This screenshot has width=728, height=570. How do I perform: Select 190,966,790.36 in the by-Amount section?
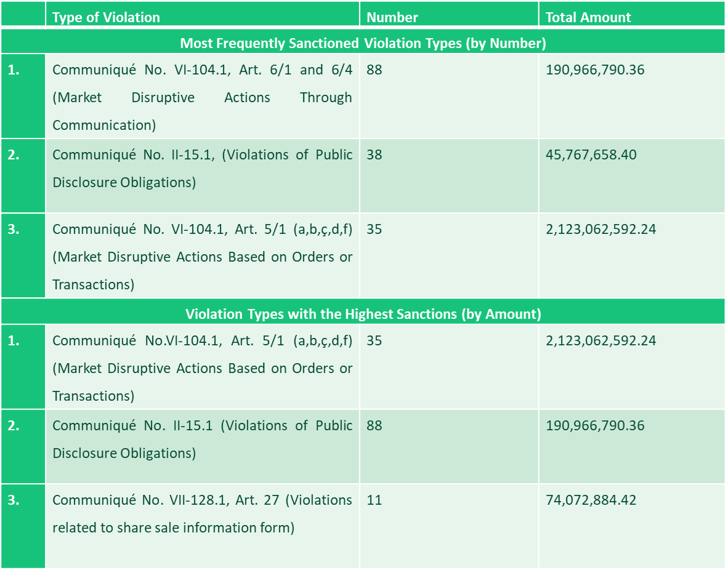pyautogui.click(x=594, y=426)
